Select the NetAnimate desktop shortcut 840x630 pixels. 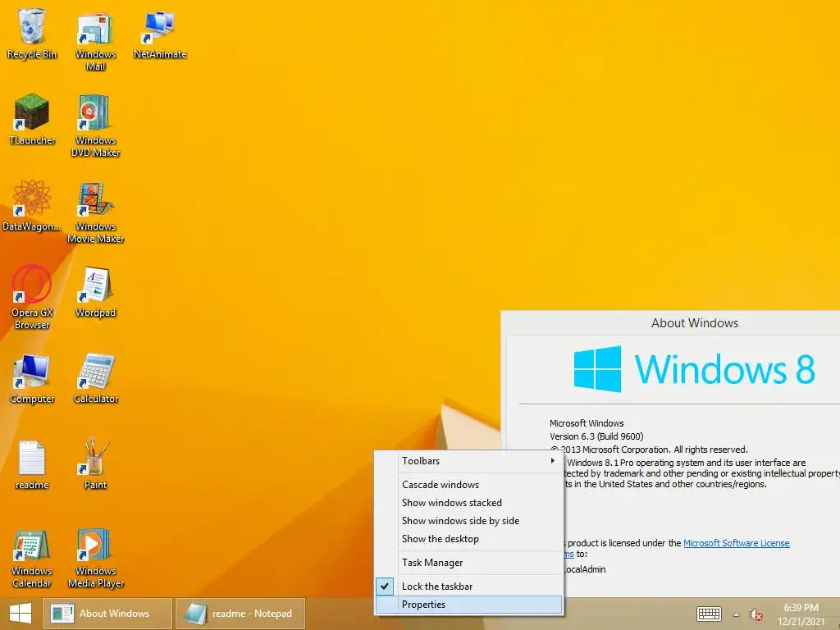pos(160,34)
